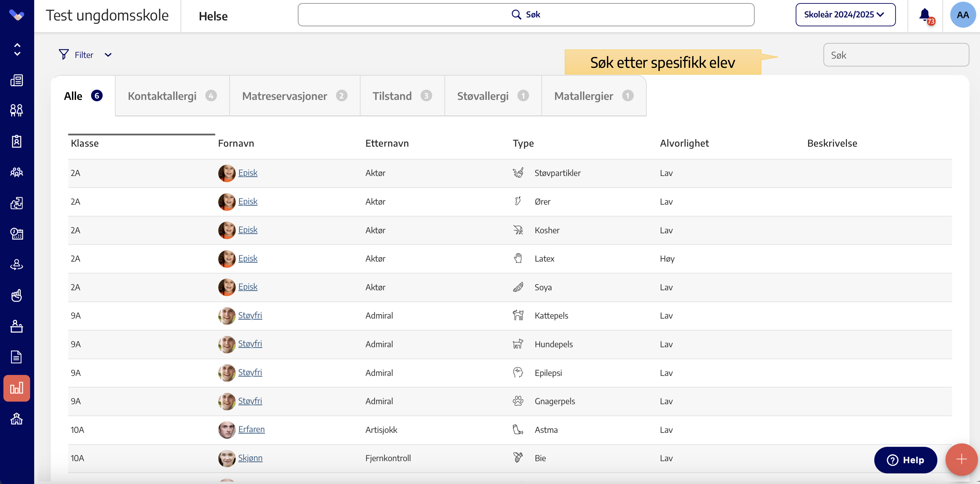Open the raised hand icon in the sidebar
980x484 pixels.
click(17, 296)
